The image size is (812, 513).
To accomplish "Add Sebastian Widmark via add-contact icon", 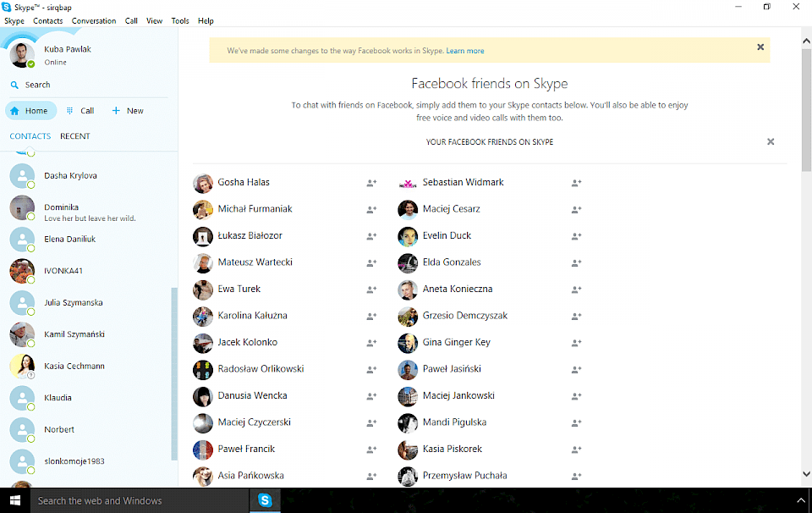I will pos(576,183).
